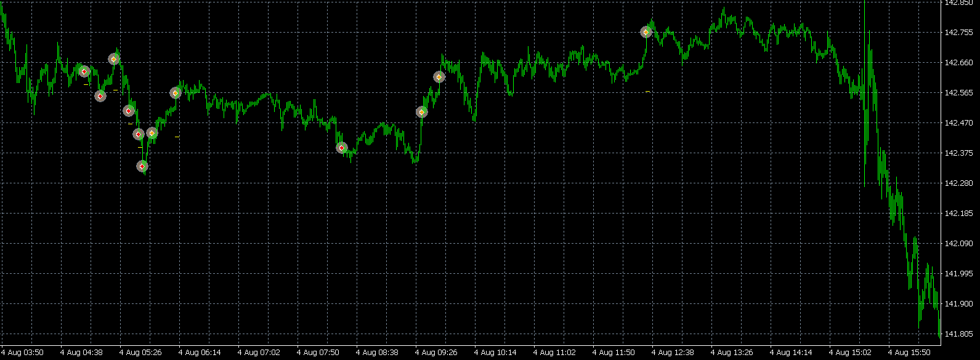The height and width of the screenshot is (360, 980).
Task: Click the 4 Aug 13:26 time label
Action: pos(732,353)
